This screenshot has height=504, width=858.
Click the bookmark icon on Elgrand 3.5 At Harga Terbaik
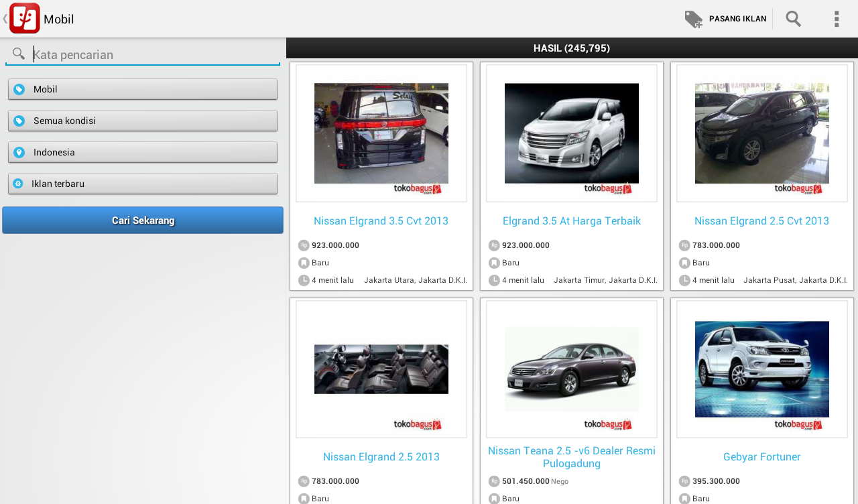coord(494,263)
